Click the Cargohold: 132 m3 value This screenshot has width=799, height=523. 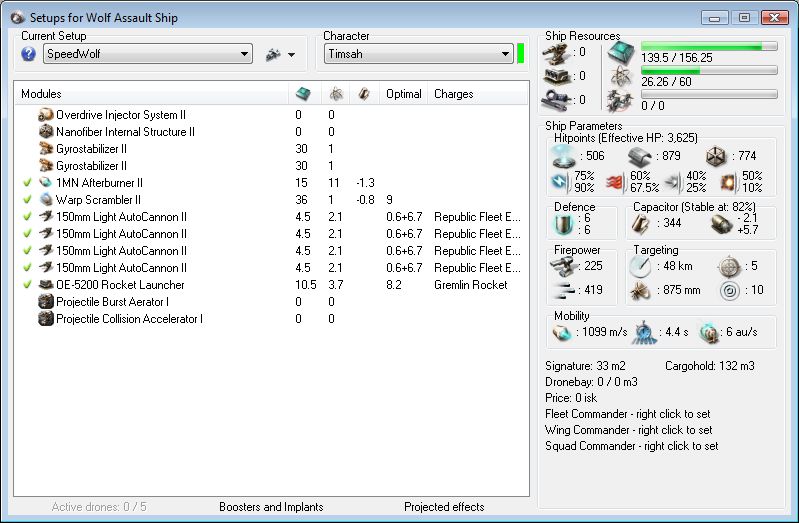pyautogui.click(x=710, y=365)
